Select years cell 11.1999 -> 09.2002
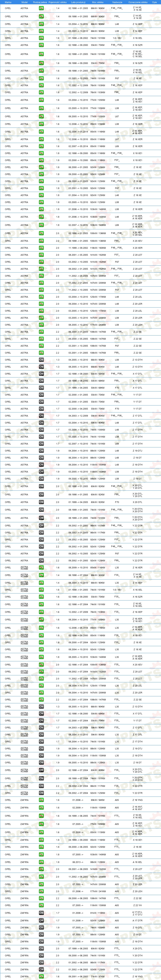Image resolution: width=161 pixels, height=980 pixels. click(x=78, y=248)
